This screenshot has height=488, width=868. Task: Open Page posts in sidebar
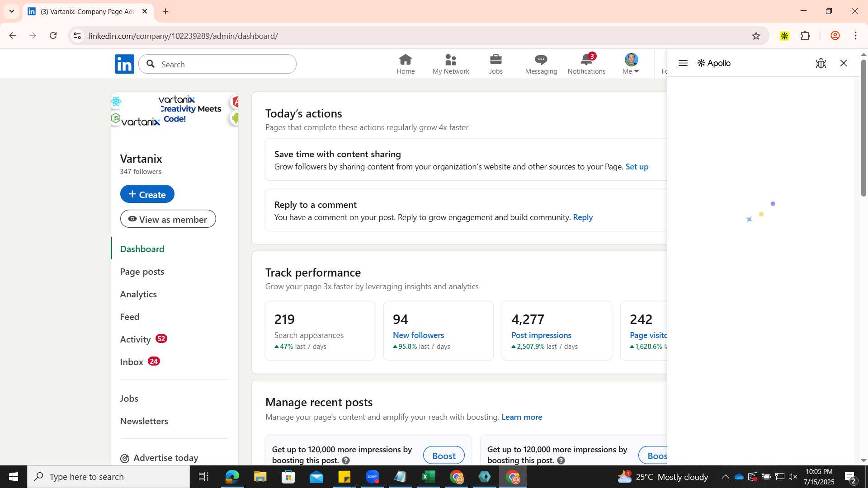pyautogui.click(x=142, y=272)
